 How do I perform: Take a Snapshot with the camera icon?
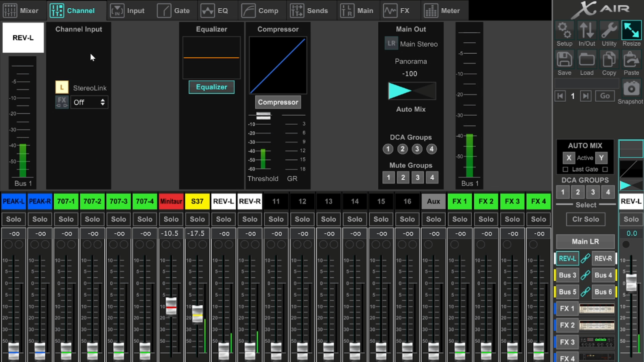[631, 88]
